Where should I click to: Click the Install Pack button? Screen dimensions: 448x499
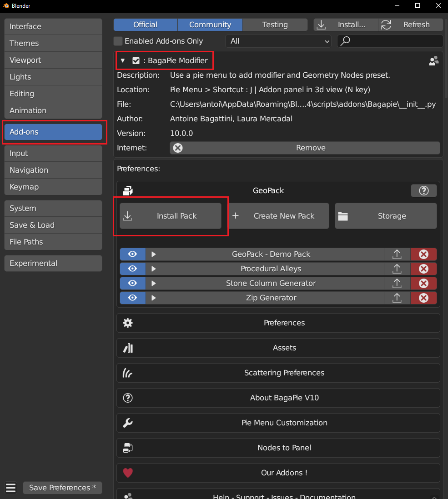[171, 216]
